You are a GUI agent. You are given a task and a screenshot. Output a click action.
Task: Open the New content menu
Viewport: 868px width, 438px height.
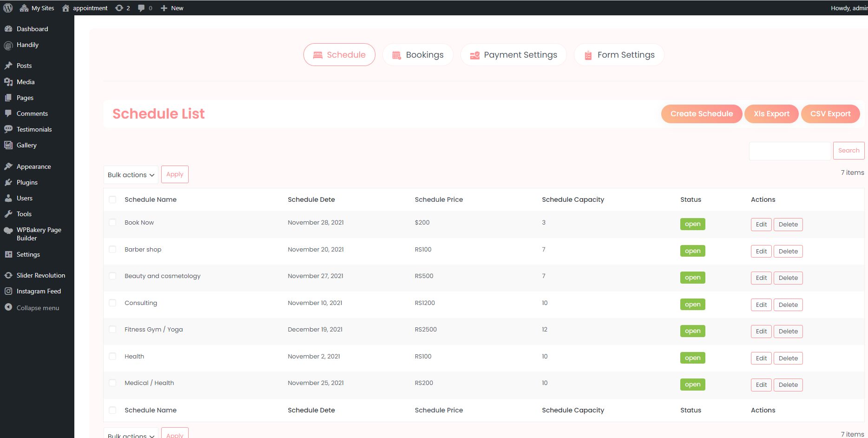click(x=172, y=8)
